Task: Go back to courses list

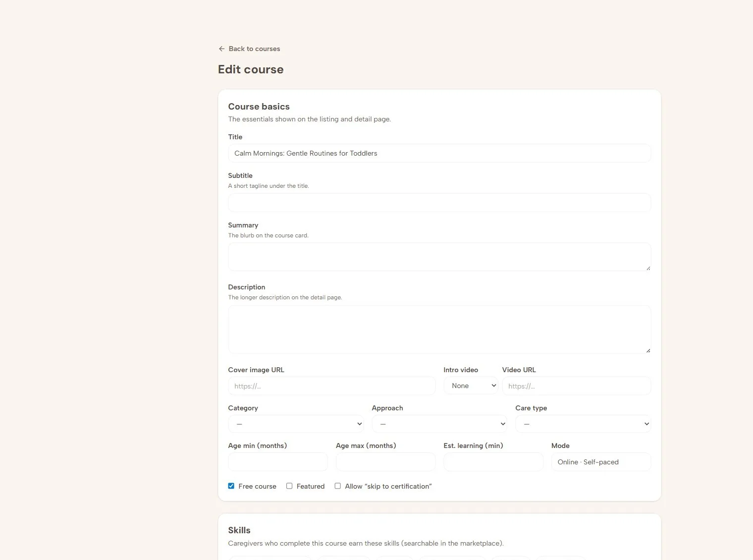Action: [x=249, y=49]
